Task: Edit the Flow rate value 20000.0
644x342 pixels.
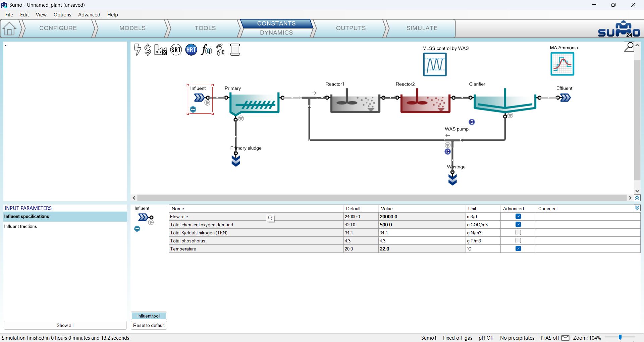Action: coord(422,217)
